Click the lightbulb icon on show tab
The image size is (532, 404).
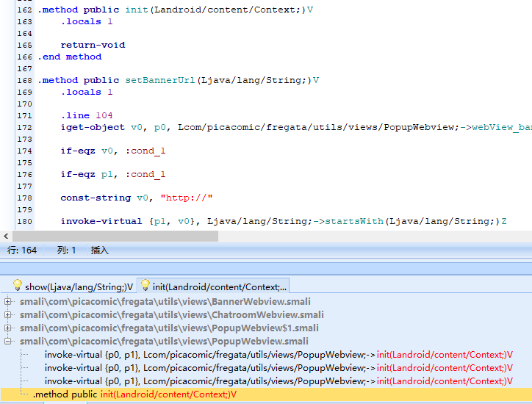coord(18,285)
